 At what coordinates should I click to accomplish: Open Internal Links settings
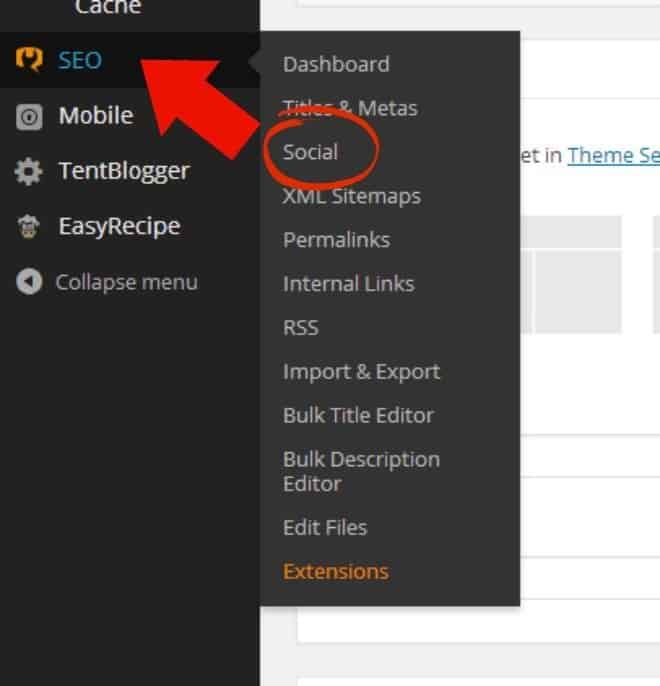point(349,284)
